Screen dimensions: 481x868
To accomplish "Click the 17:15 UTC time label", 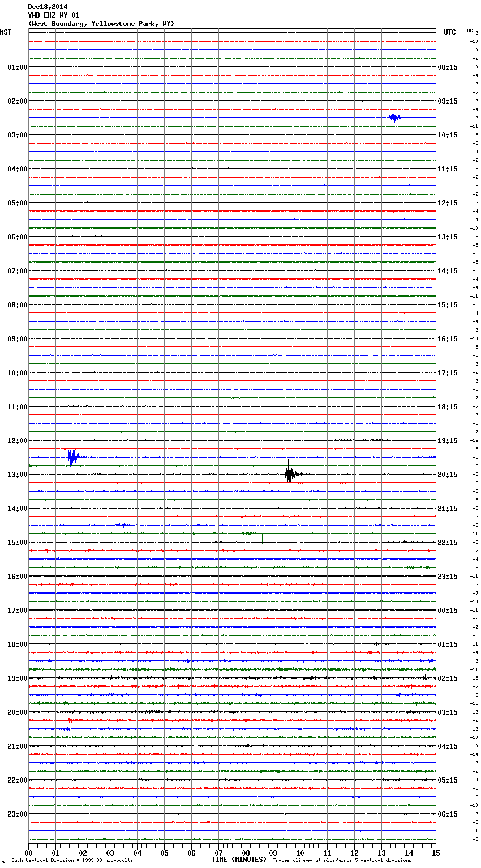I will pyautogui.click(x=448, y=373).
